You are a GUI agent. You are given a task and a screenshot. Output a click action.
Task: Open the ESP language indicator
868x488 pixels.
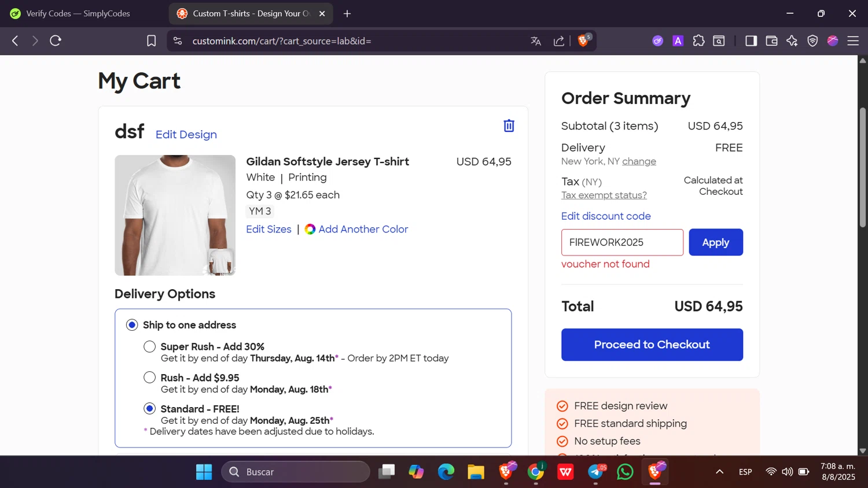[745, 472]
